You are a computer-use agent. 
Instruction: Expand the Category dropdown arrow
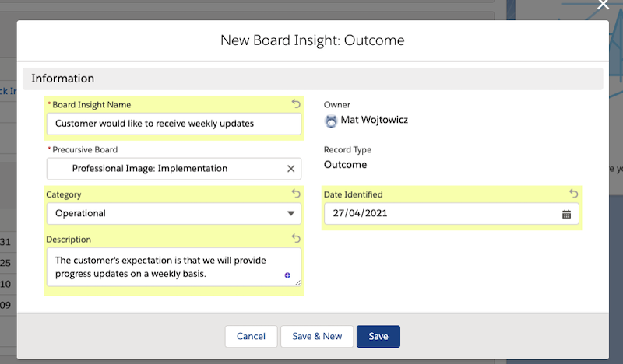(x=290, y=214)
